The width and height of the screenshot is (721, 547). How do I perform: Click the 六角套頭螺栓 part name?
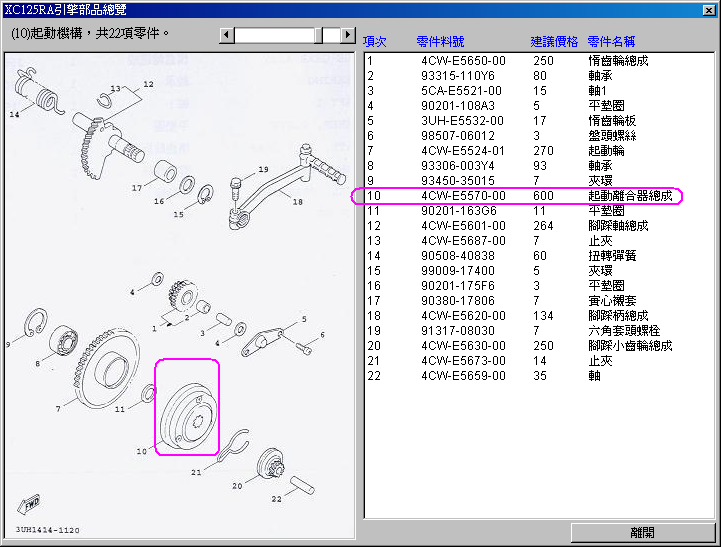[x=624, y=330]
